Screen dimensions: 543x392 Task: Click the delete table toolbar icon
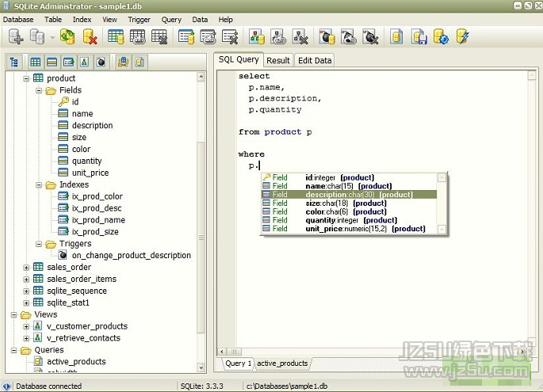tap(159, 36)
